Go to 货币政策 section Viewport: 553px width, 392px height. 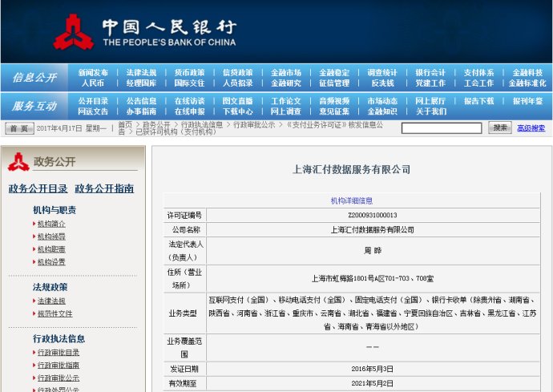coord(189,73)
